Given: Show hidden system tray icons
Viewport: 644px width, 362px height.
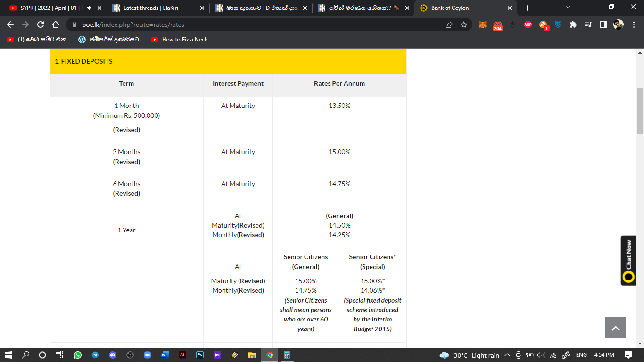Looking at the screenshot, I should point(507,355).
